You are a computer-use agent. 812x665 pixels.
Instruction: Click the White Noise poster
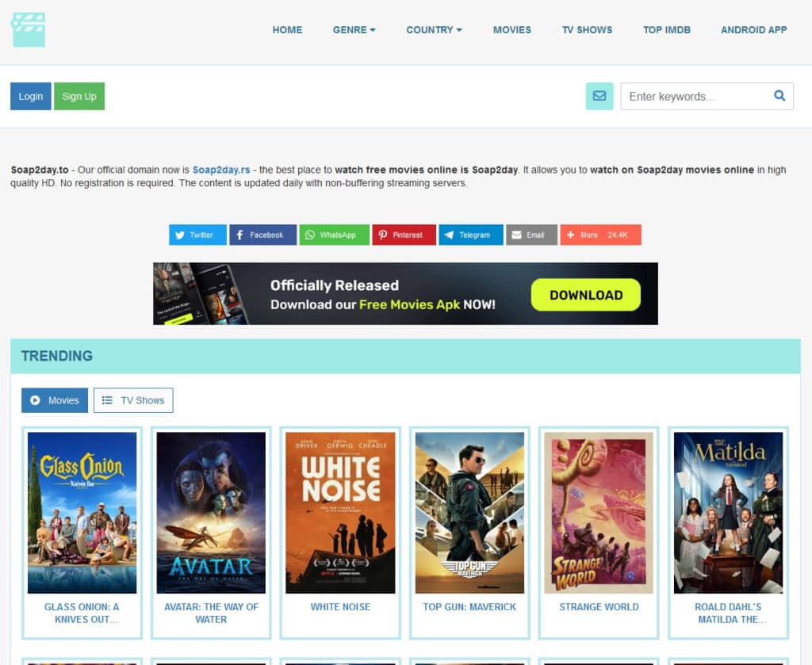340,513
